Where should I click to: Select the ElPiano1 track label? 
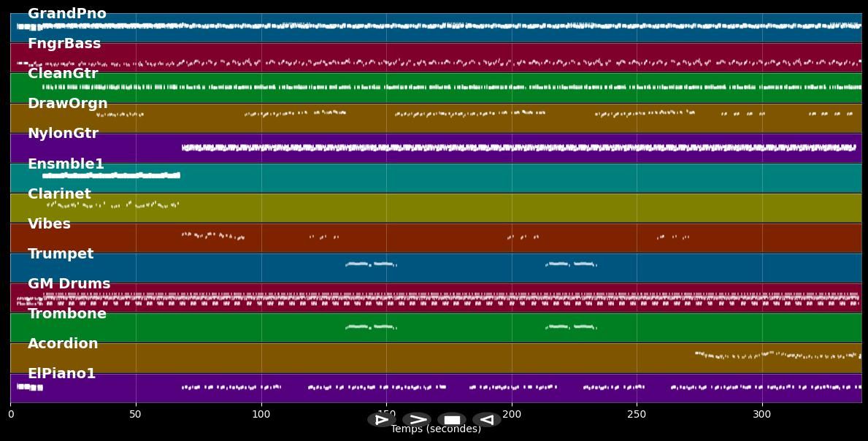tap(61, 374)
